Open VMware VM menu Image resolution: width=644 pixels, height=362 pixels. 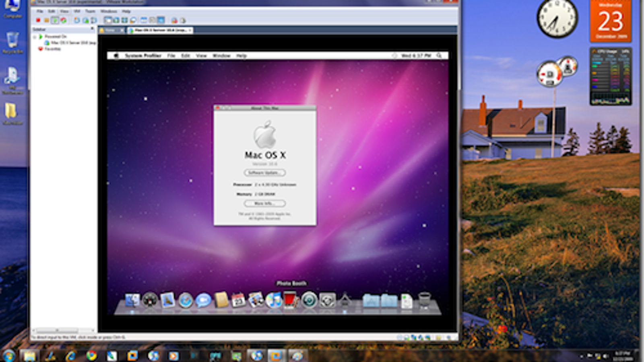tap(77, 11)
